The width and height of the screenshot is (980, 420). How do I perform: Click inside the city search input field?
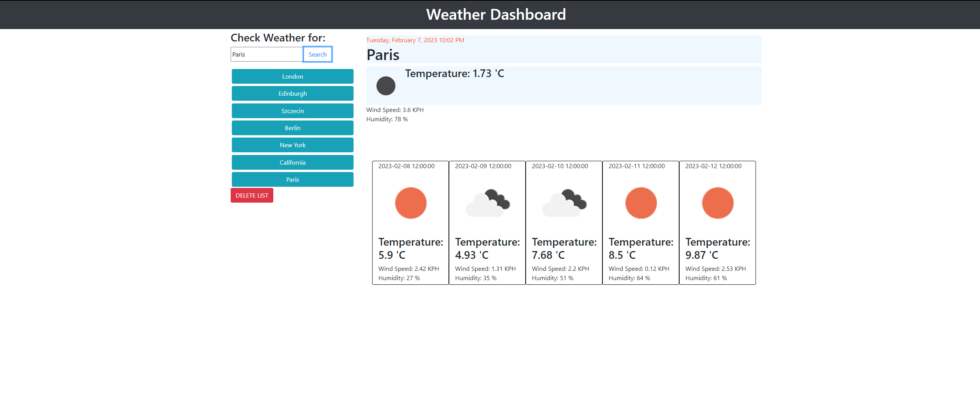point(266,54)
